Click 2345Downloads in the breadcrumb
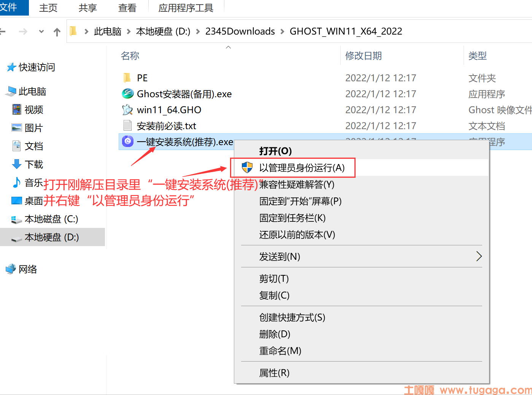The width and height of the screenshot is (532, 395). coord(240,32)
